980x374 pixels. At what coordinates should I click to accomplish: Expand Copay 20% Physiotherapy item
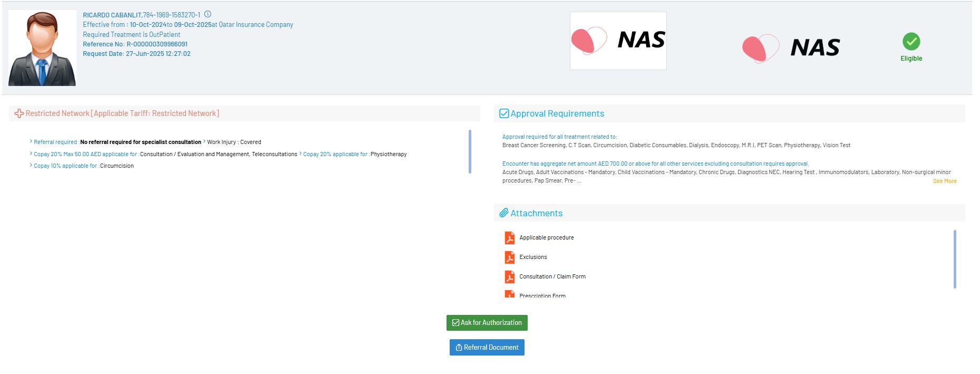click(x=300, y=154)
